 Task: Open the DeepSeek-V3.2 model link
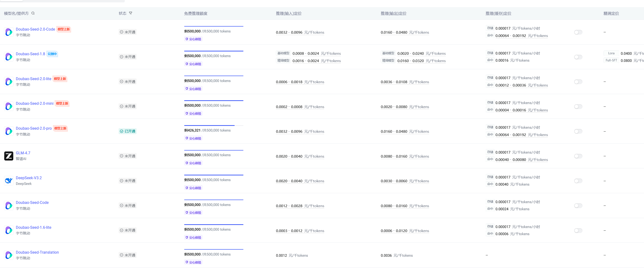click(x=29, y=178)
